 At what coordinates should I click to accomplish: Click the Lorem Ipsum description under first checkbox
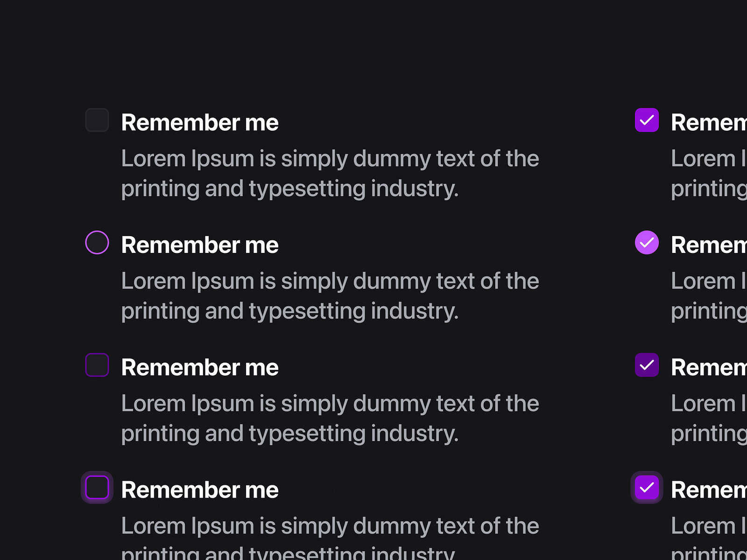(x=330, y=174)
